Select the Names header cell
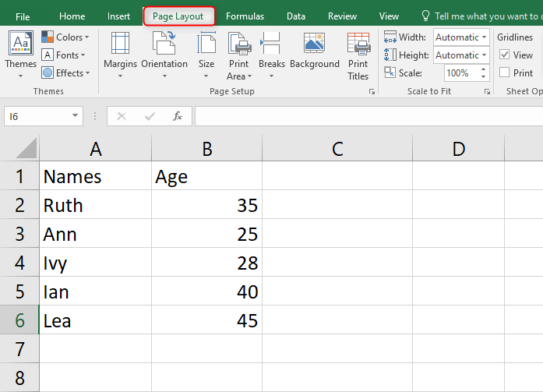The height and width of the screenshot is (392, 543). [x=96, y=176]
